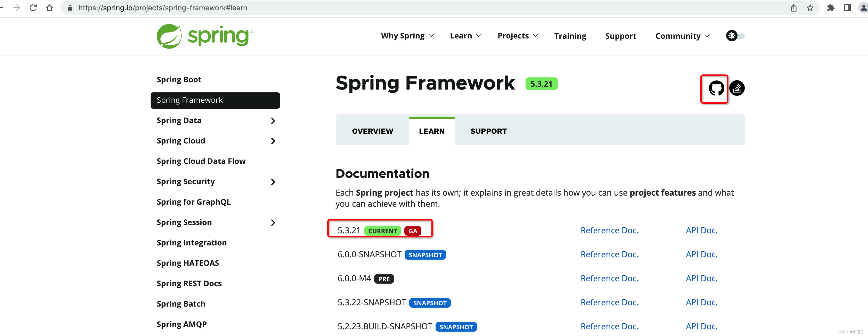The height and width of the screenshot is (336, 868).
Task: Open the browser share icon
Action: (793, 7)
